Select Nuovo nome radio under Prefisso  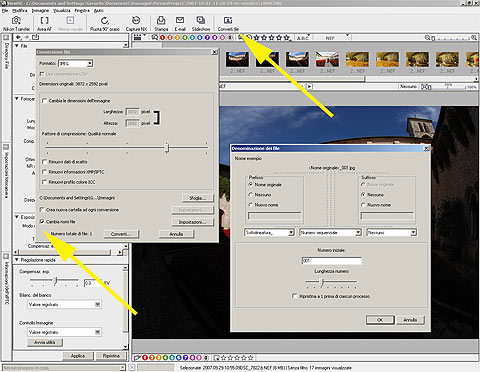pyautogui.click(x=251, y=205)
